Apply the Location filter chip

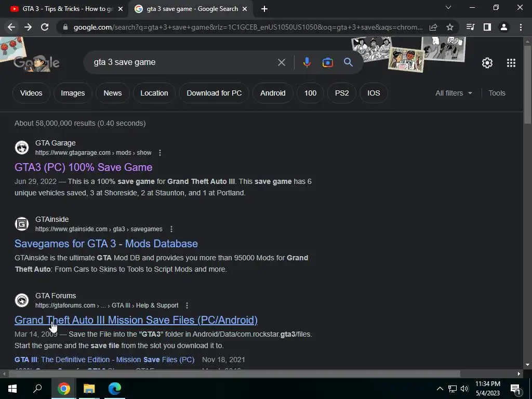click(x=154, y=93)
